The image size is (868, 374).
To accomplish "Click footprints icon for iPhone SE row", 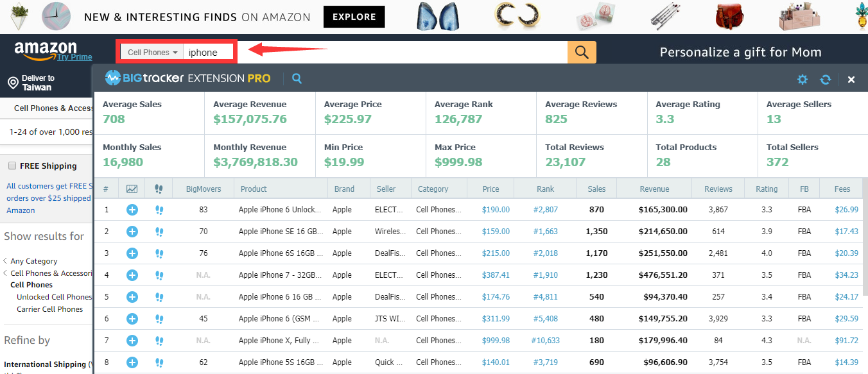I will [x=159, y=232].
